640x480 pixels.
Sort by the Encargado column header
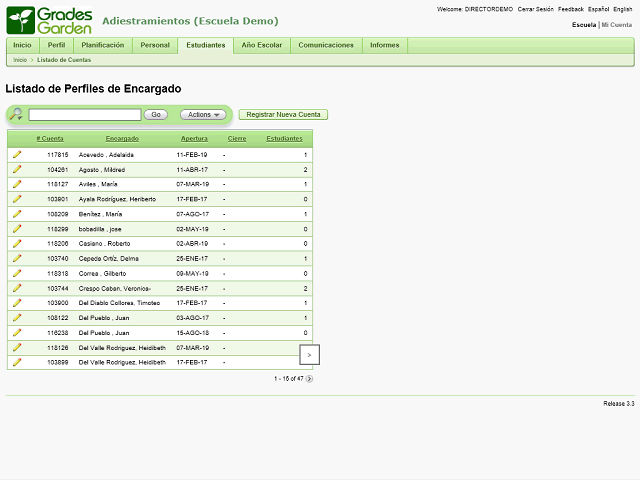point(122,138)
